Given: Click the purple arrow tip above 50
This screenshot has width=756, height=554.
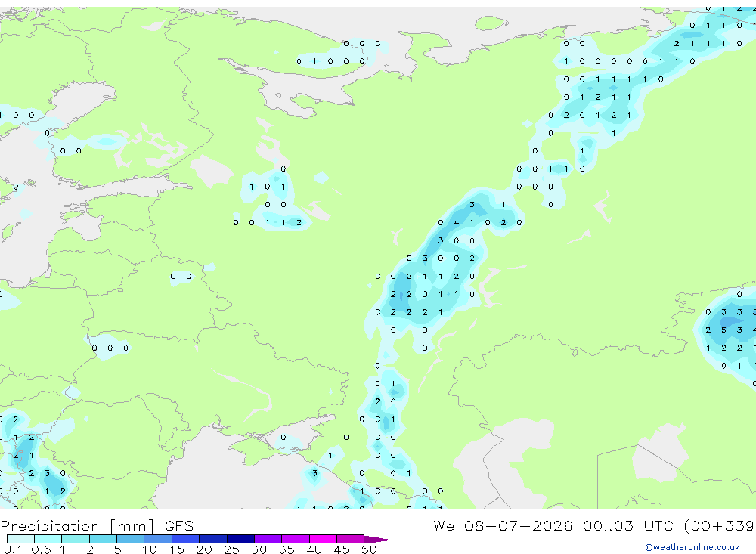Looking at the screenshot, I should point(378,540).
